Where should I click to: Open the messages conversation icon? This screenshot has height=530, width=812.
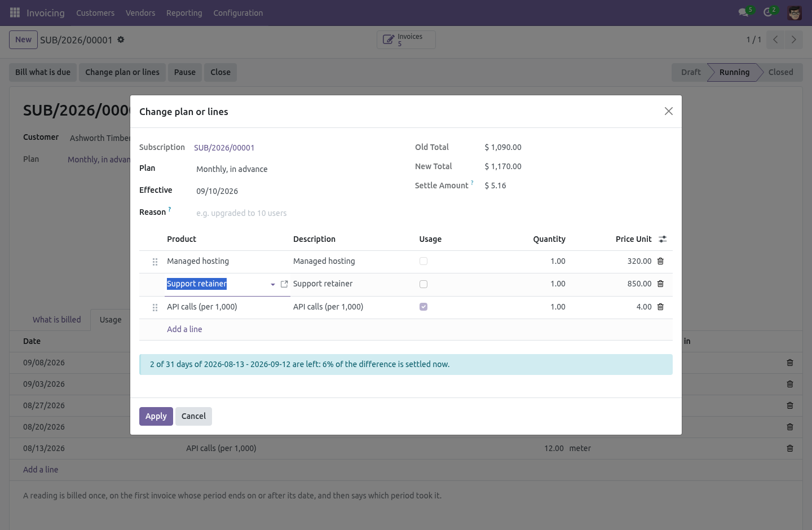(x=744, y=12)
